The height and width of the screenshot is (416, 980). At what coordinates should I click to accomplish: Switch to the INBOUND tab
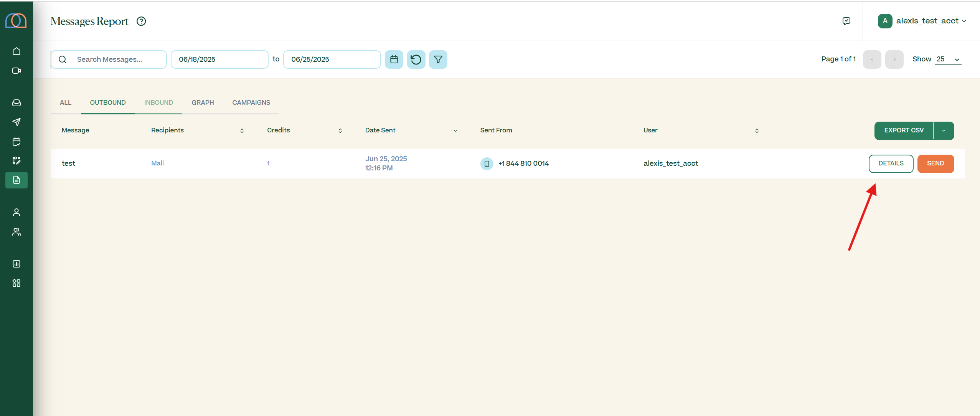tap(158, 103)
